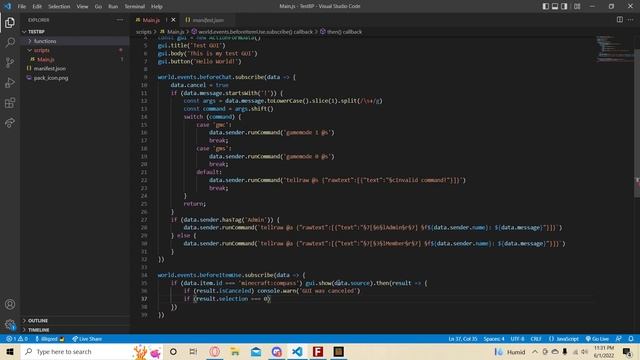Open the Source Control view
The image size is (640, 360).
[10, 62]
